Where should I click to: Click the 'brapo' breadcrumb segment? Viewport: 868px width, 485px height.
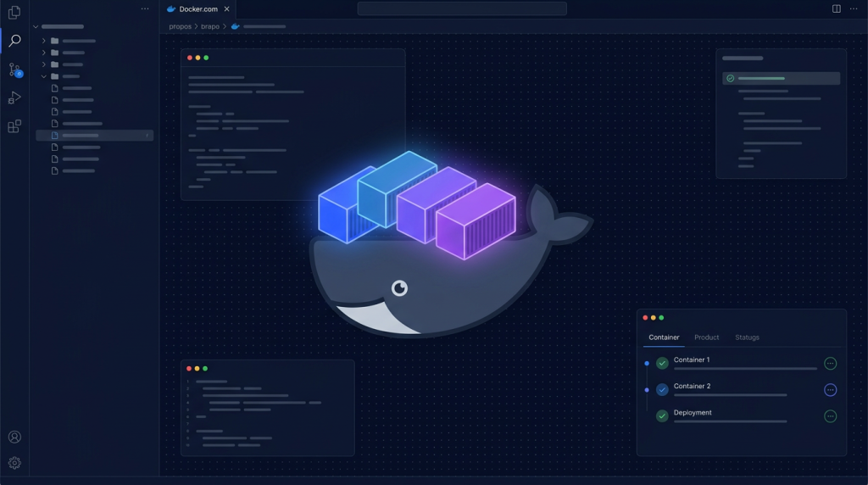pos(210,26)
